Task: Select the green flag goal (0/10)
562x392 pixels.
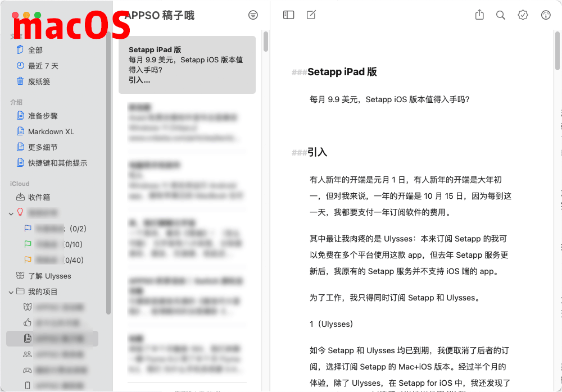Action: [54, 244]
